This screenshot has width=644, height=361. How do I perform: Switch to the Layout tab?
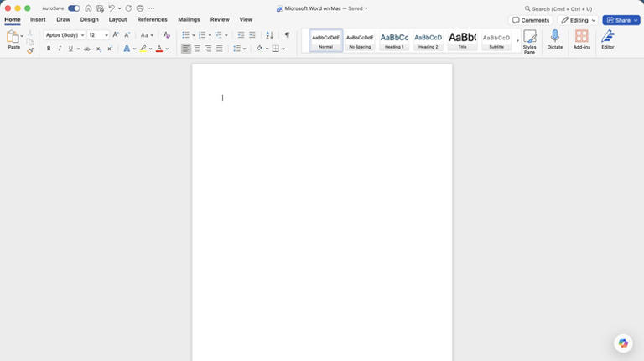[117, 19]
